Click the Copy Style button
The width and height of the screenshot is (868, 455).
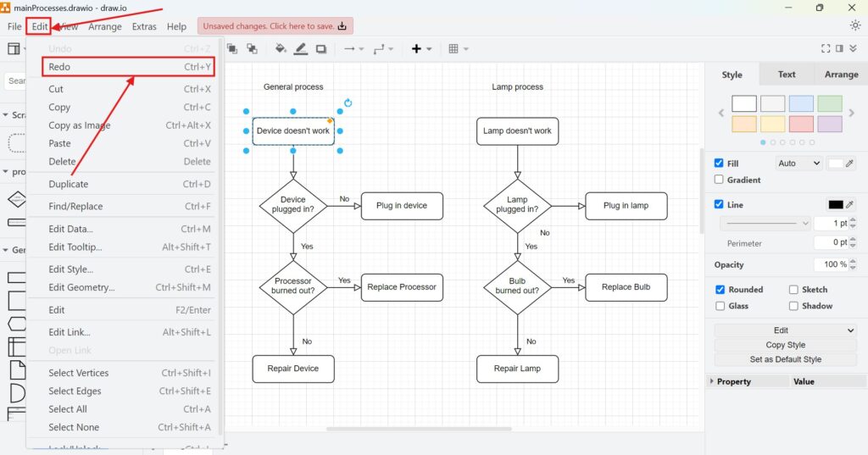click(x=785, y=345)
